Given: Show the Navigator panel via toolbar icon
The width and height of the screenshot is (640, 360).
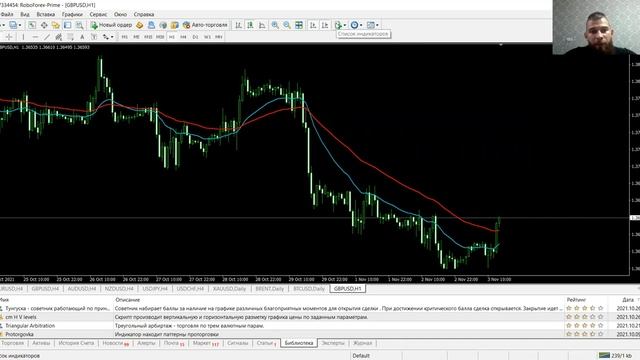Looking at the screenshot, I should [56, 25].
